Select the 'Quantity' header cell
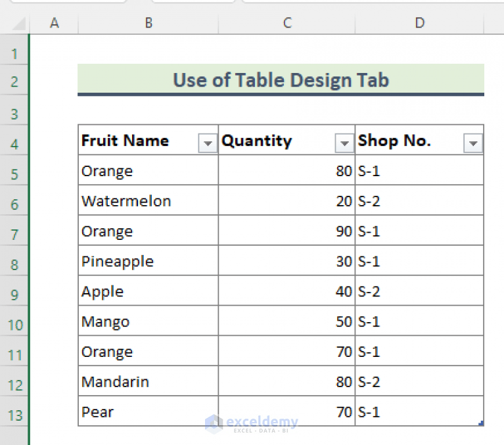504x445 pixels. tap(286, 140)
